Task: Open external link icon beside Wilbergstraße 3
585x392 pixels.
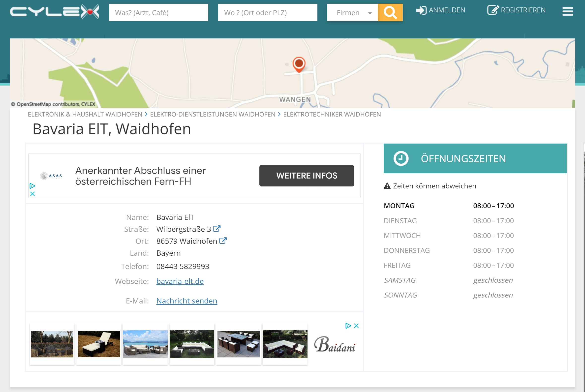Action: pos(217,229)
